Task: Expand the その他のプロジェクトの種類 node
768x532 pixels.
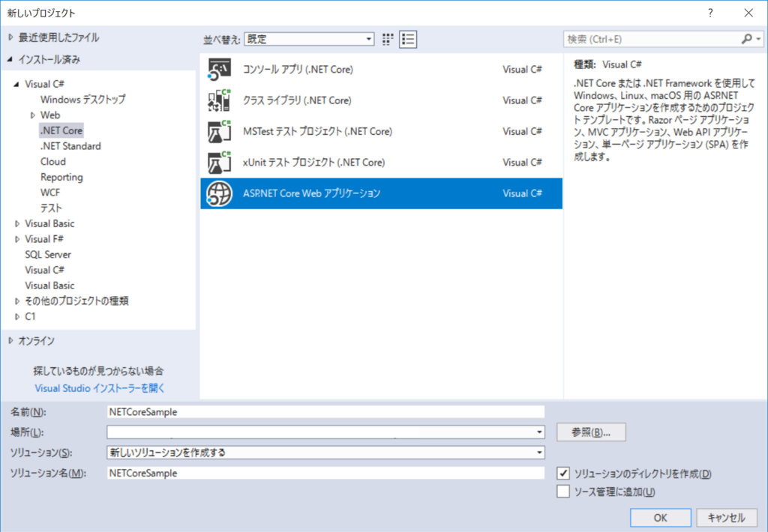Action: pos(17,301)
